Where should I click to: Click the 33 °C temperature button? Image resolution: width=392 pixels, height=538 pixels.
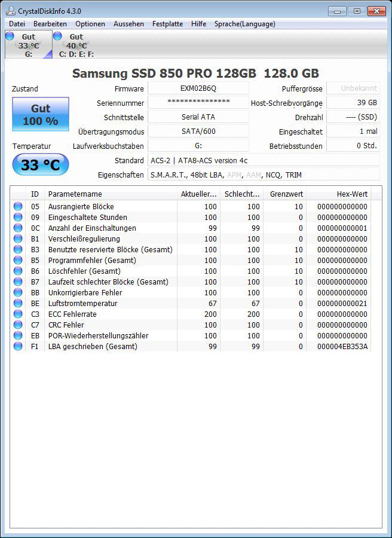point(41,165)
